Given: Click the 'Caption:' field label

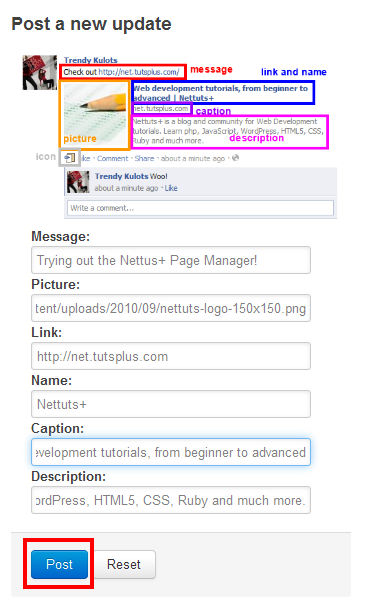Looking at the screenshot, I should click(x=58, y=428).
